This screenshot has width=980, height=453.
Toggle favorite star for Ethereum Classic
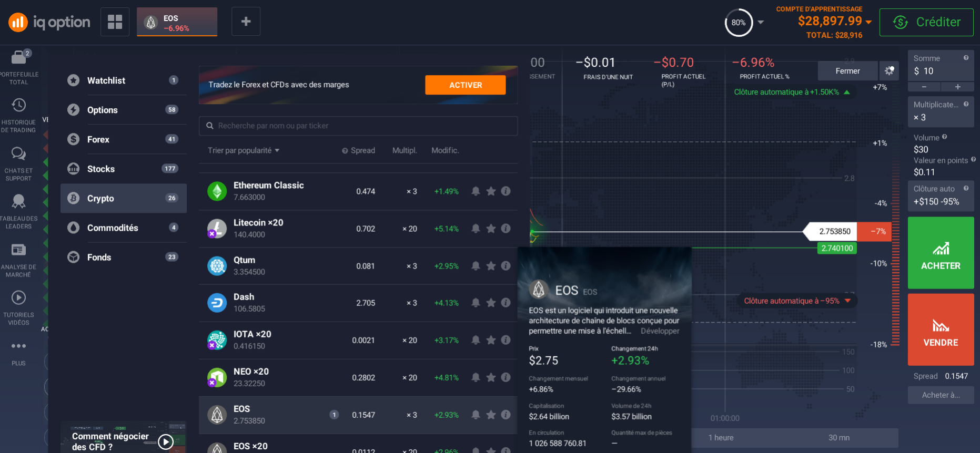pos(491,191)
